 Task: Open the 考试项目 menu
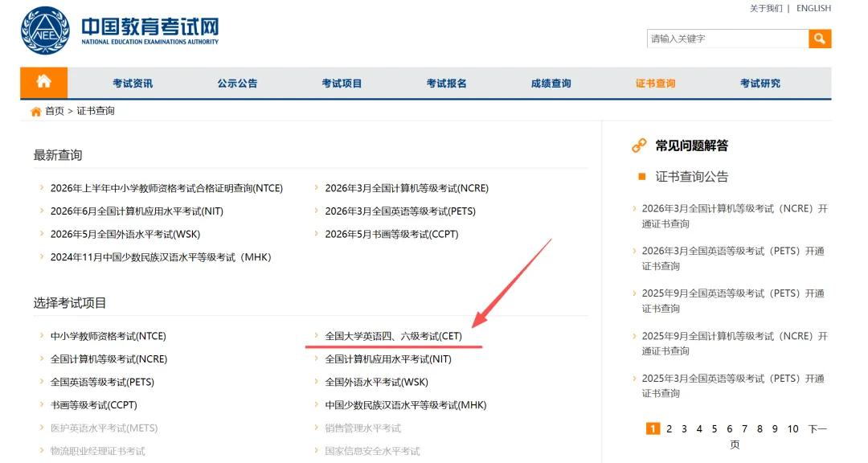(342, 83)
